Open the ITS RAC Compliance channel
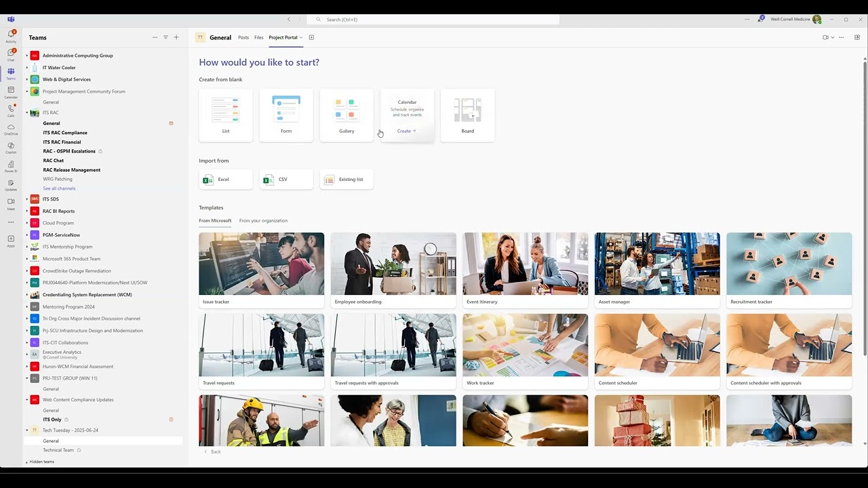 (65, 133)
